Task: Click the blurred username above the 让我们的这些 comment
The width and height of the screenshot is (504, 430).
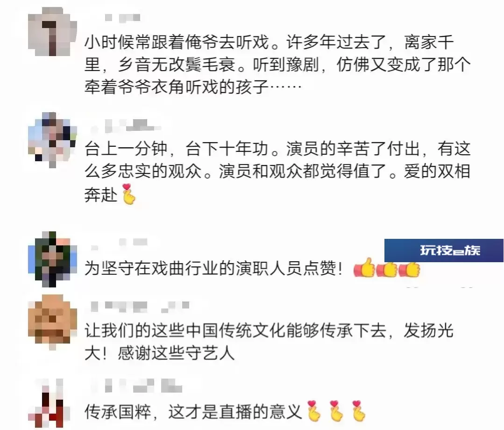Action: (141, 307)
